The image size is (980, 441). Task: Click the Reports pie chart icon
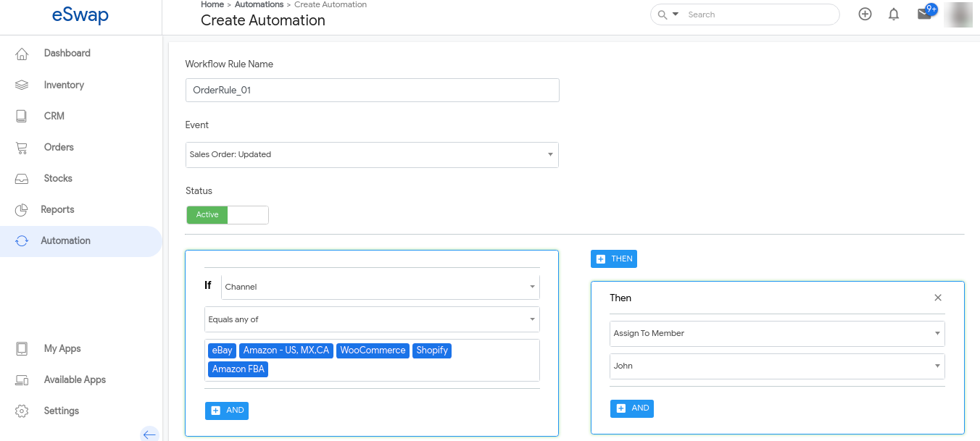(22, 209)
